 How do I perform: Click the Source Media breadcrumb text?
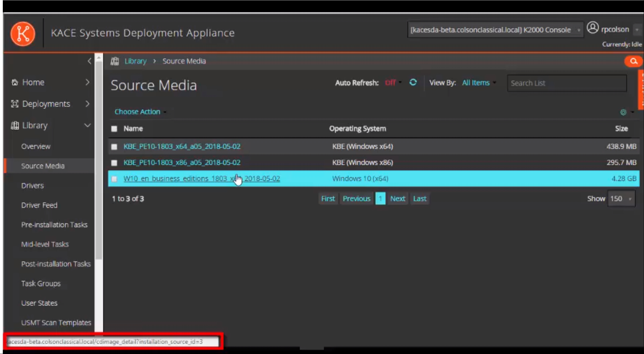(x=184, y=61)
